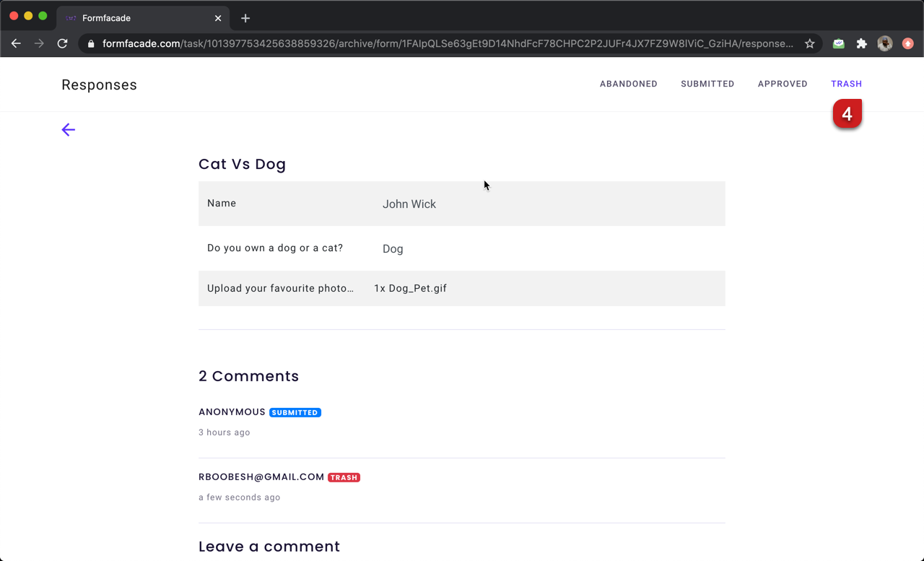Viewport: 924px width, 561px height.
Task: Click the browser back navigation arrow
Action: (16, 44)
